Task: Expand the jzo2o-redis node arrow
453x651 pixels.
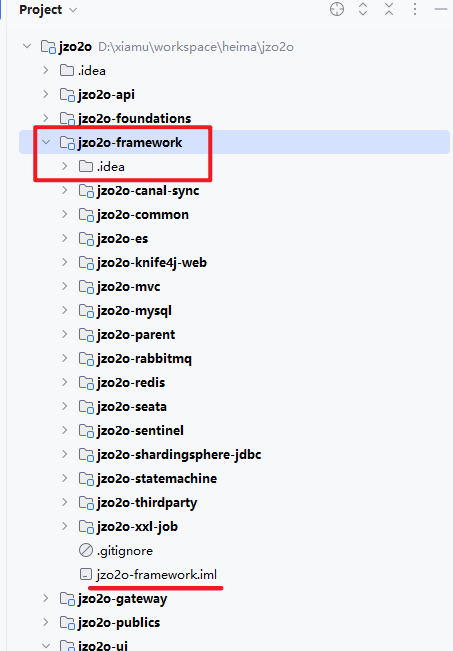Action: (x=65, y=382)
